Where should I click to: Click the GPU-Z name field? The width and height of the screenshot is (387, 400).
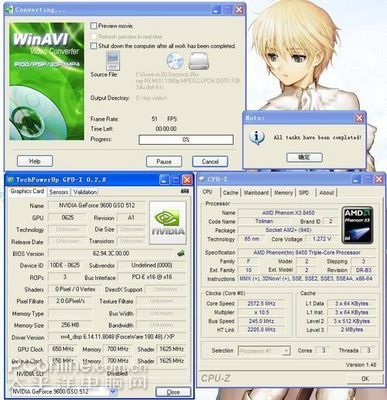(x=97, y=206)
